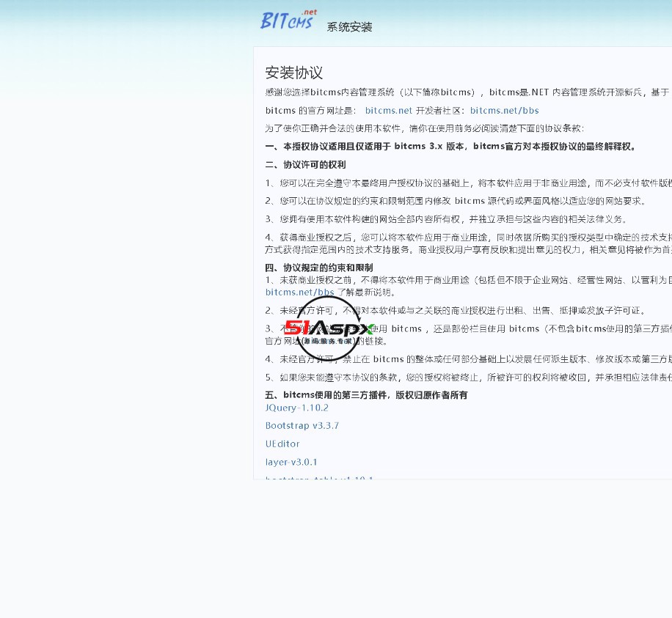Open the bitcms.net official website link

(389, 111)
